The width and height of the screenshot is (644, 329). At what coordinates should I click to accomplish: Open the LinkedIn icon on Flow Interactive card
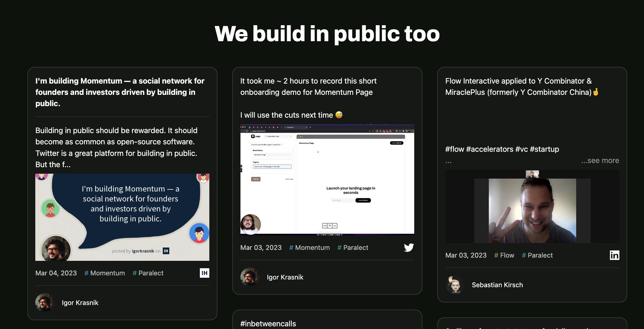point(614,255)
